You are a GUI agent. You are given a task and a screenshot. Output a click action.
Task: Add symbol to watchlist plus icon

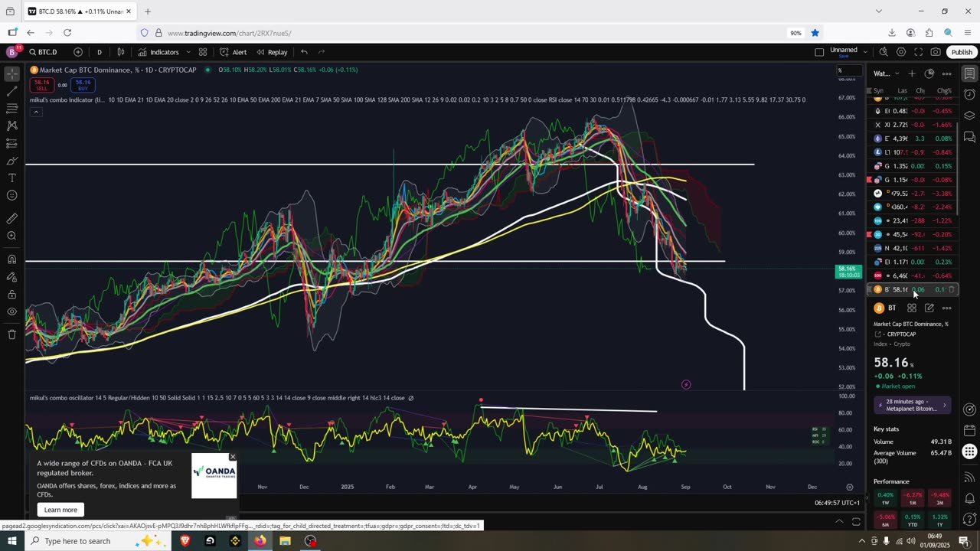pyautogui.click(x=912, y=73)
